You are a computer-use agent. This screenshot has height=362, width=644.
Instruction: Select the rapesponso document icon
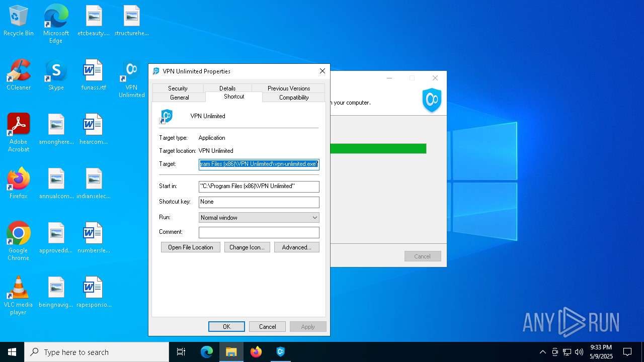click(94, 293)
